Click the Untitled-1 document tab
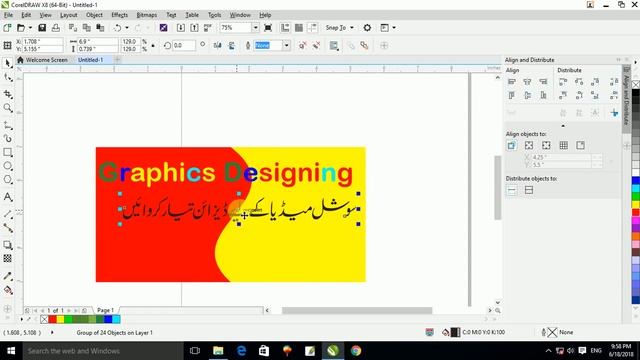 point(91,60)
